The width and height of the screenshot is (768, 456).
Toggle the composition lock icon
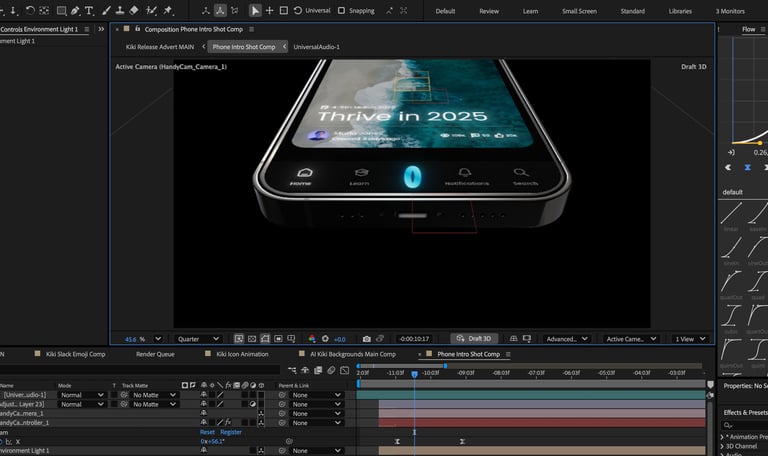pyautogui.click(x=138, y=29)
